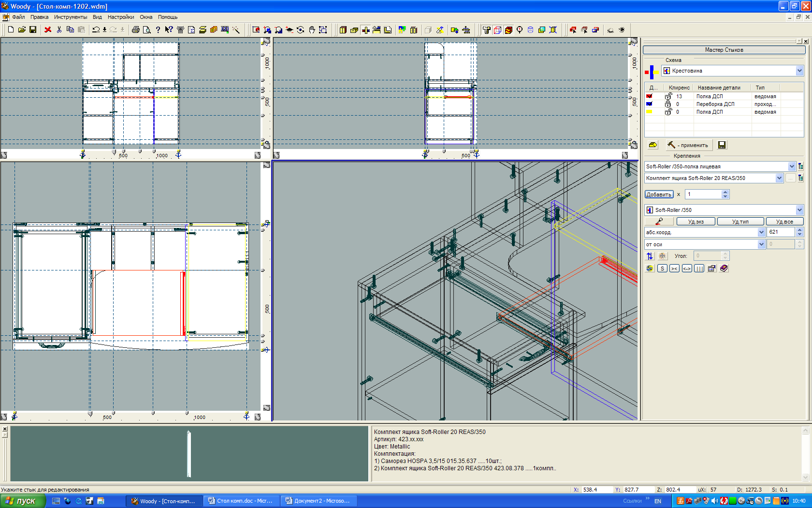Screen dimensions: 812x508
Task: Click the Уд.все button
Action: [x=784, y=221]
